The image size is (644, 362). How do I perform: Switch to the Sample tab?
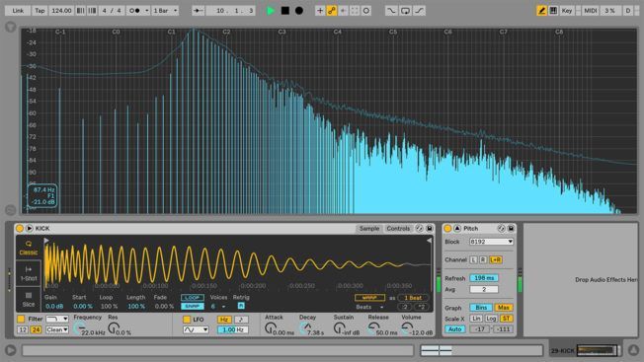tap(369, 229)
